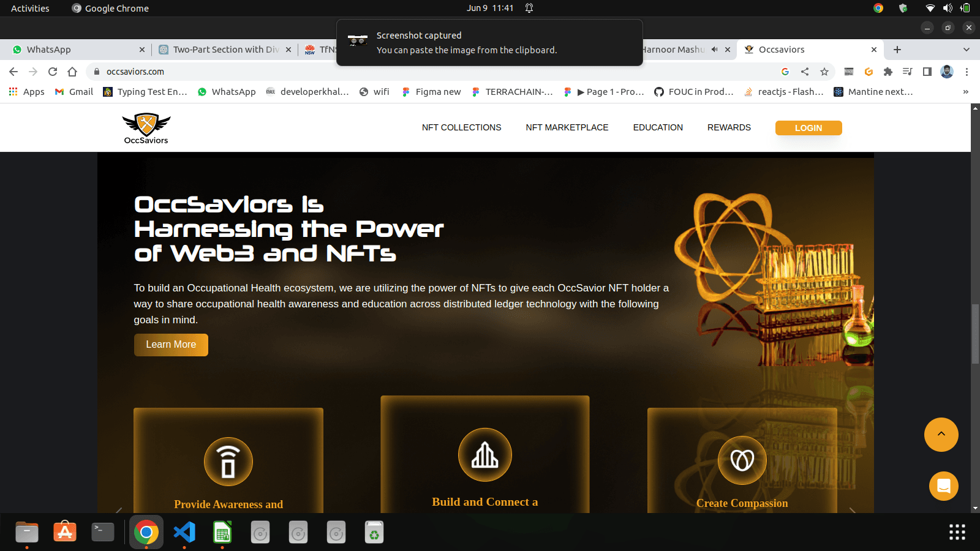Open Chrome three-dot menu
Image resolution: width=980 pixels, height=551 pixels.
tap(967, 72)
